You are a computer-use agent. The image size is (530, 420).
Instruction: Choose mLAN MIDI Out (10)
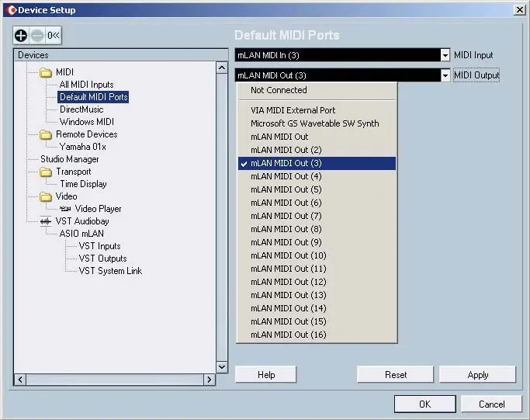point(317,255)
